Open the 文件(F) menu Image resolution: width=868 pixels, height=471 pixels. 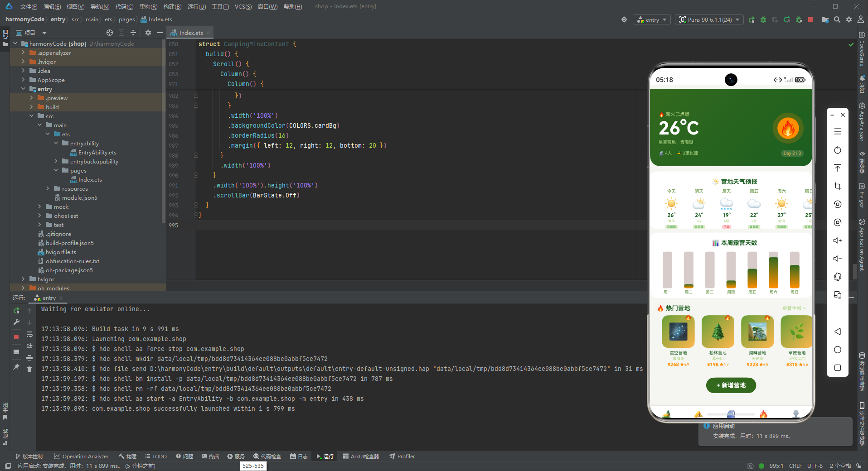(x=29, y=6)
